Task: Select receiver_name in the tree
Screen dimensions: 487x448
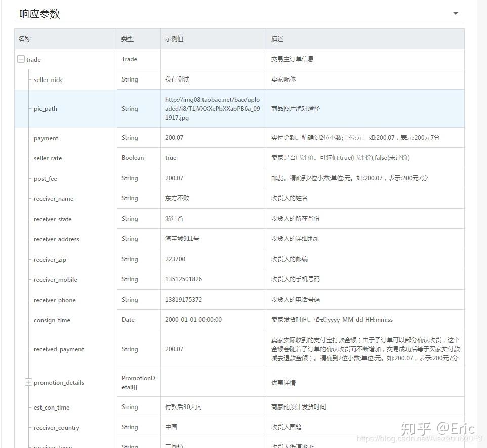Action: (54, 199)
